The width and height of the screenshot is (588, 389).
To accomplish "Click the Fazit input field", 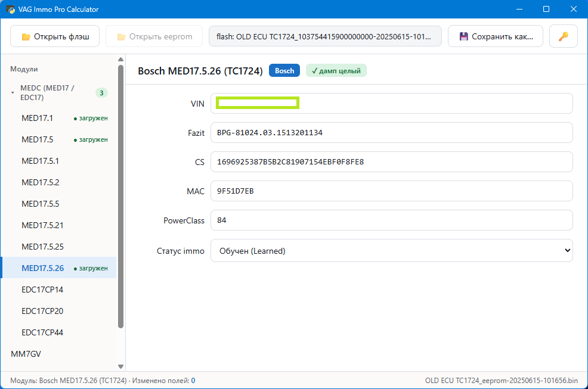I will 391,133.
